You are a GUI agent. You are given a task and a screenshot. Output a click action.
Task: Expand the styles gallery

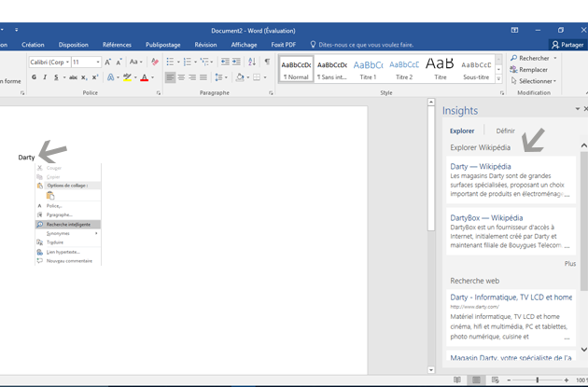[x=498, y=78]
